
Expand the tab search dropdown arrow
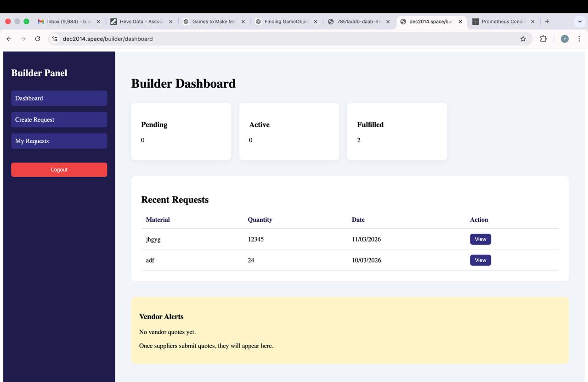580,21
